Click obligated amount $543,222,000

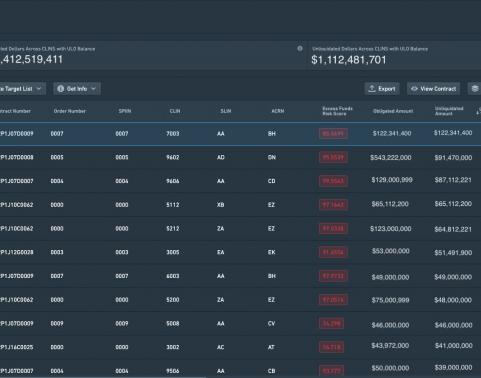[x=390, y=158]
